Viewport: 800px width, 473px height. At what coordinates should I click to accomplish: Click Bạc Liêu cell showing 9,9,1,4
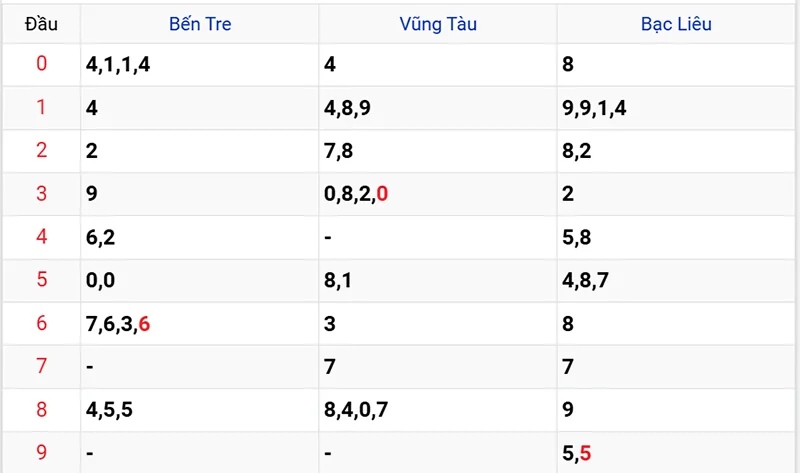click(594, 108)
